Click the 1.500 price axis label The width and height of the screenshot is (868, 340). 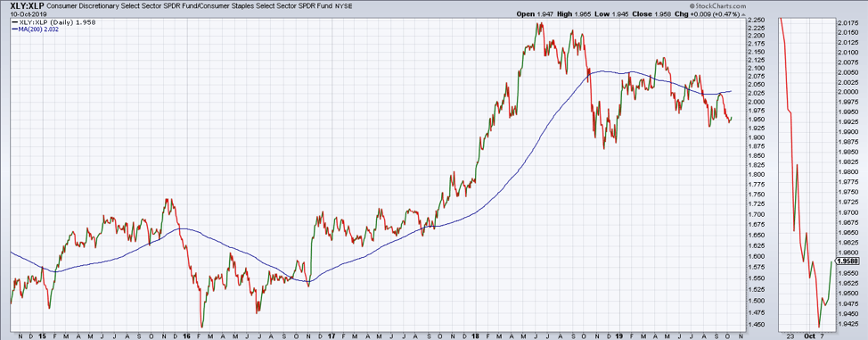(756, 302)
